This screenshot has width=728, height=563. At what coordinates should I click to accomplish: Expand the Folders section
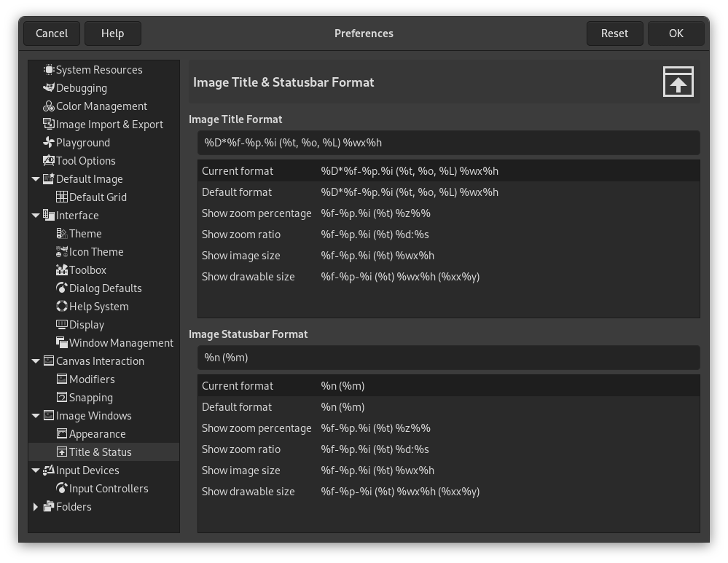pos(36,506)
